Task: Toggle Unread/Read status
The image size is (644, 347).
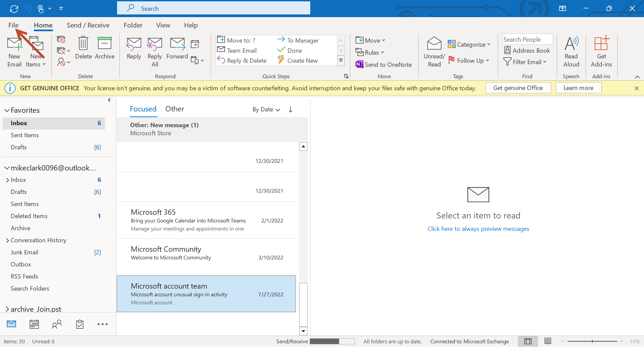Action: (x=434, y=51)
